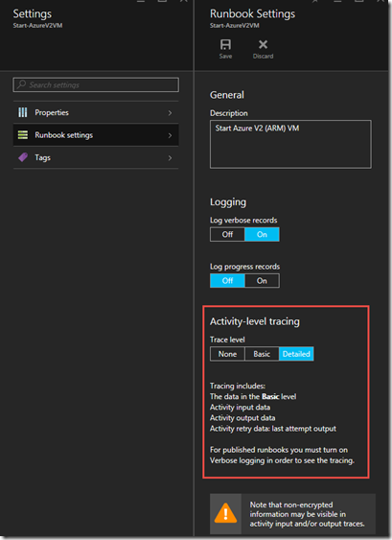Image resolution: width=392 pixels, height=540 pixels.
Task: Click the purple Tags icon
Action: coord(23,157)
